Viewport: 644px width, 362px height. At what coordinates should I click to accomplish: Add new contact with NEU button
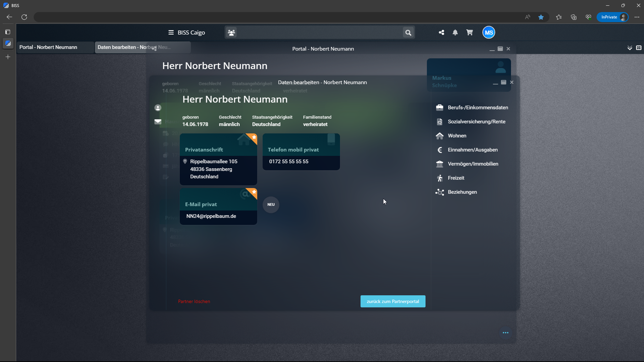271,204
